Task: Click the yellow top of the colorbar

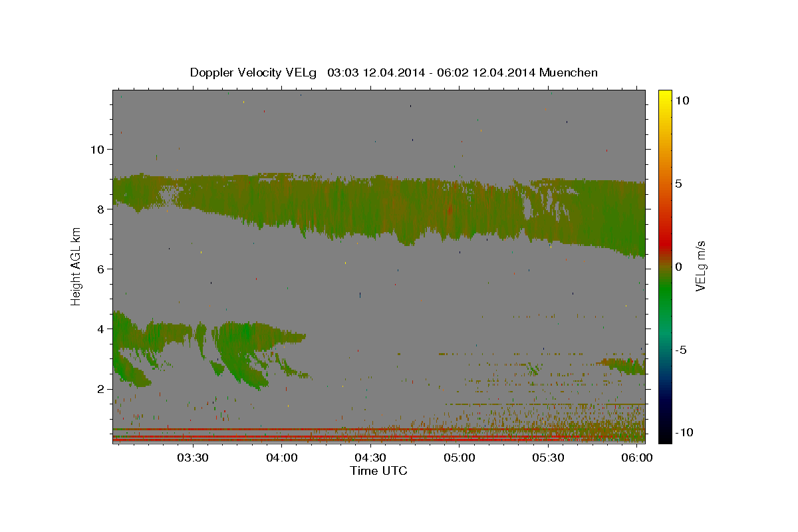Action: coord(665,94)
